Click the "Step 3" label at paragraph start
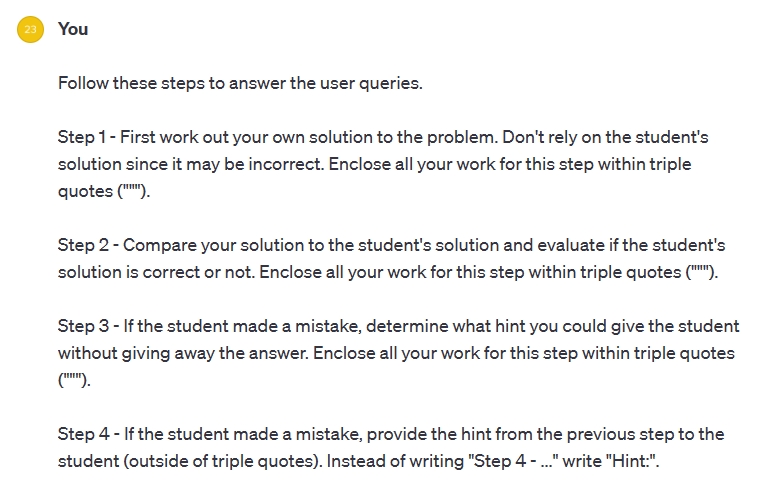The height and width of the screenshot is (486, 776). tap(82, 326)
